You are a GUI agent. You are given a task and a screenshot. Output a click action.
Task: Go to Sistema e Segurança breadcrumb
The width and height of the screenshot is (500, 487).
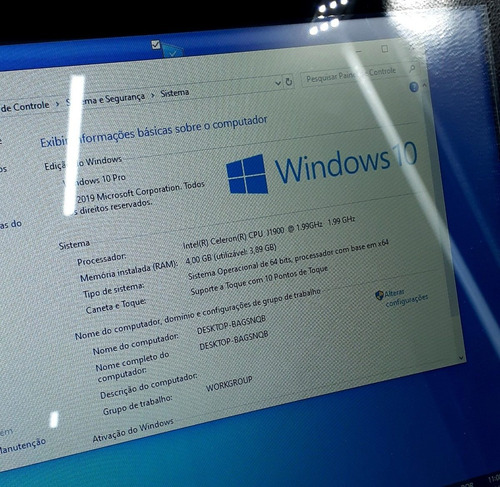pos(105,99)
